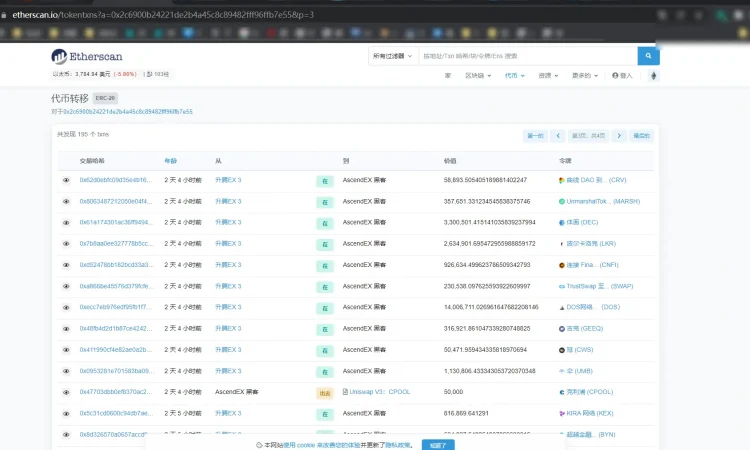750x450 pixels.
Task: Click the page indicator between pagination chevrons
Action: point(588,136)
